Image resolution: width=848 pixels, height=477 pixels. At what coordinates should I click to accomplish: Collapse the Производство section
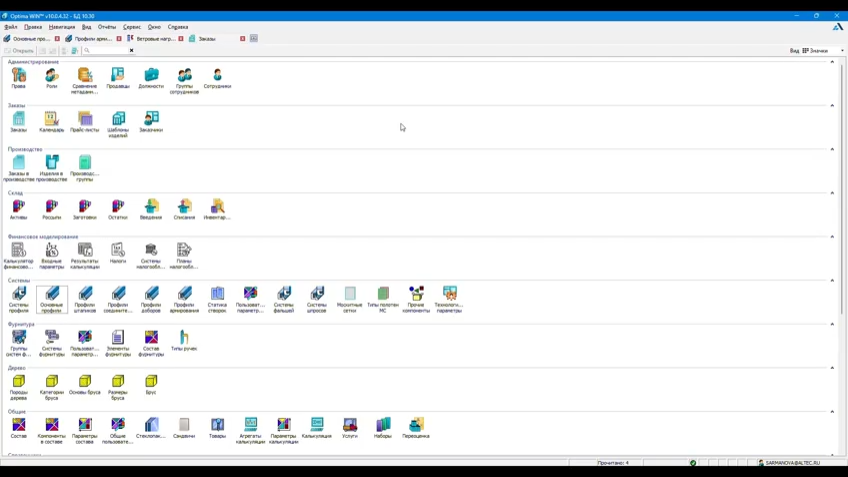[x=832, y=149]
